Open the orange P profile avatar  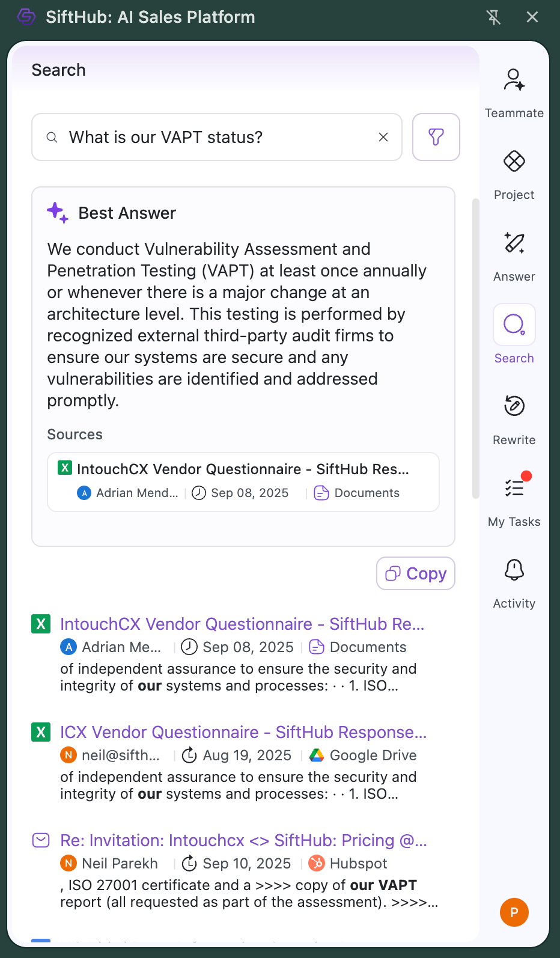tap(514, 912)
